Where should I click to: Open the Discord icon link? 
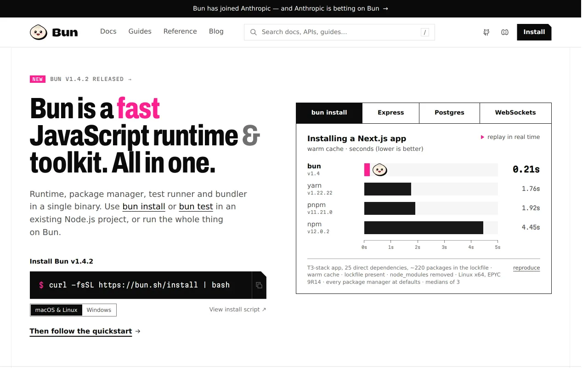click(505, 32)
